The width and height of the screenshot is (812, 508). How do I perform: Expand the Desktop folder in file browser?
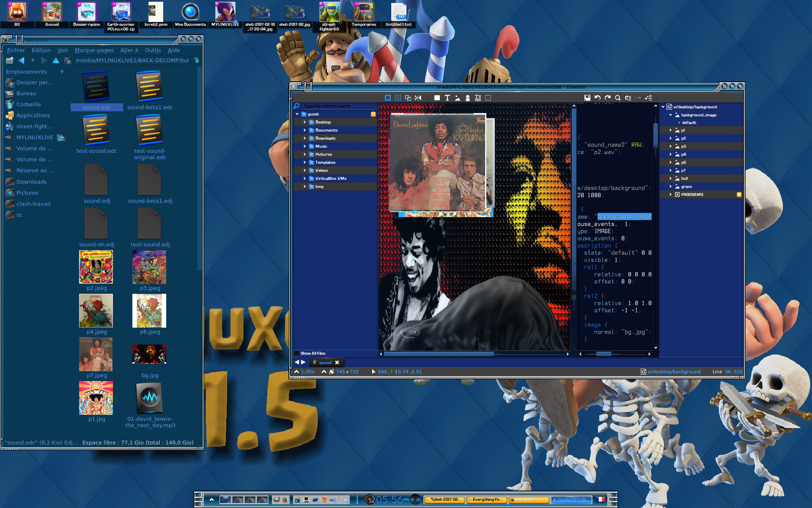304,122
